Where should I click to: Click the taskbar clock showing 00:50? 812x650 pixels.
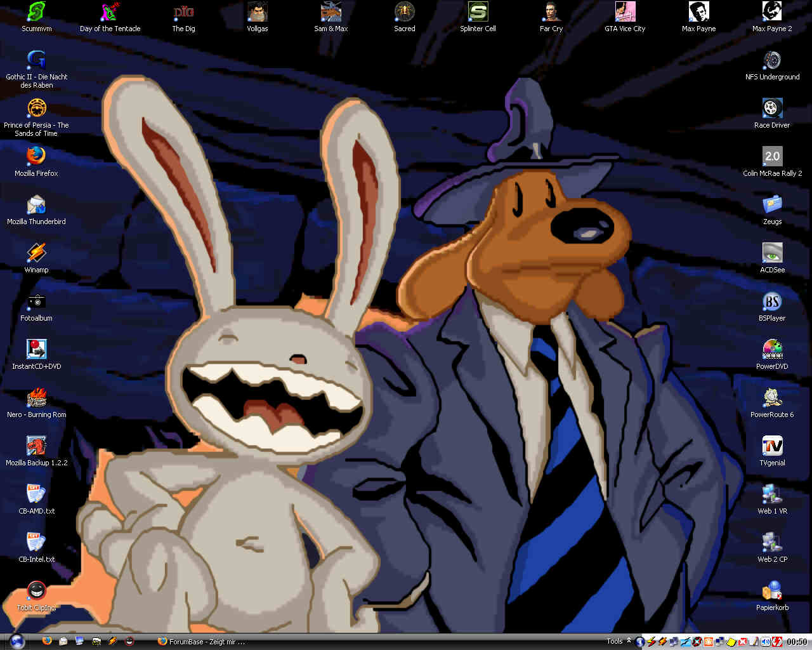797,642
